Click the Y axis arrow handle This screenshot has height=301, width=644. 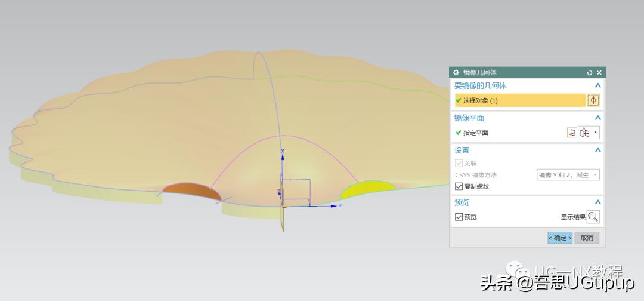[335, 206]
